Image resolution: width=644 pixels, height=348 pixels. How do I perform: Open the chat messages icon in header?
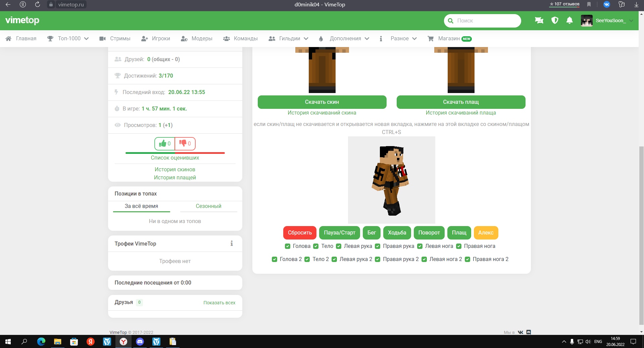[x=539, y=20]
